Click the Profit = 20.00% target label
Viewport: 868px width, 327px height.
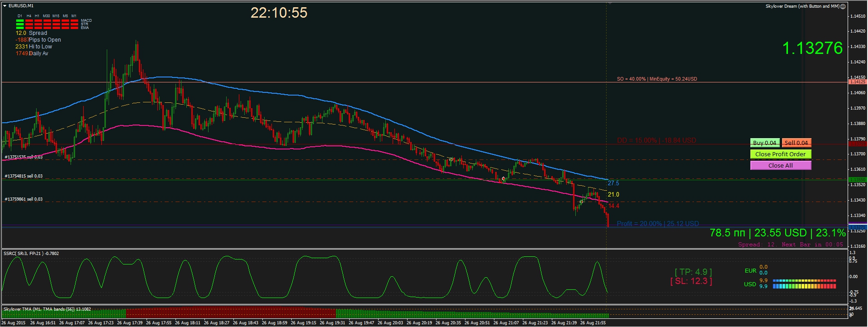[658, 224]
